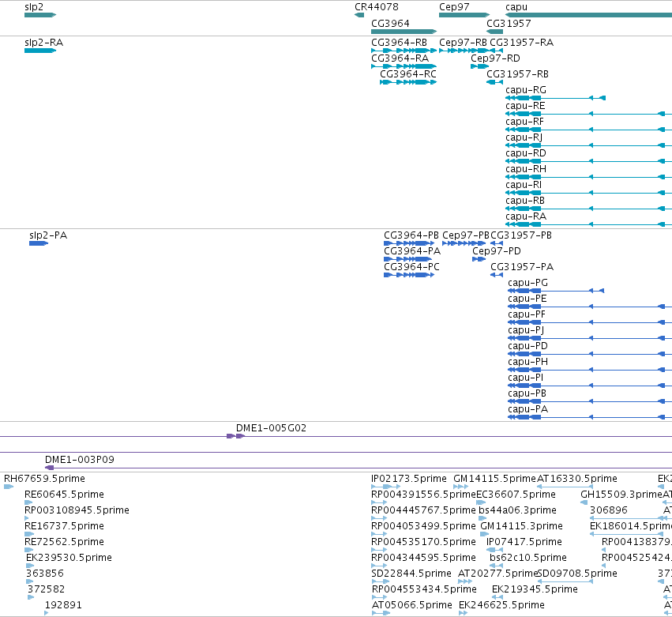The image size is (672, 617).
Task: Click EST label RE60645.5prime
Action: click(x=64, y=495)
